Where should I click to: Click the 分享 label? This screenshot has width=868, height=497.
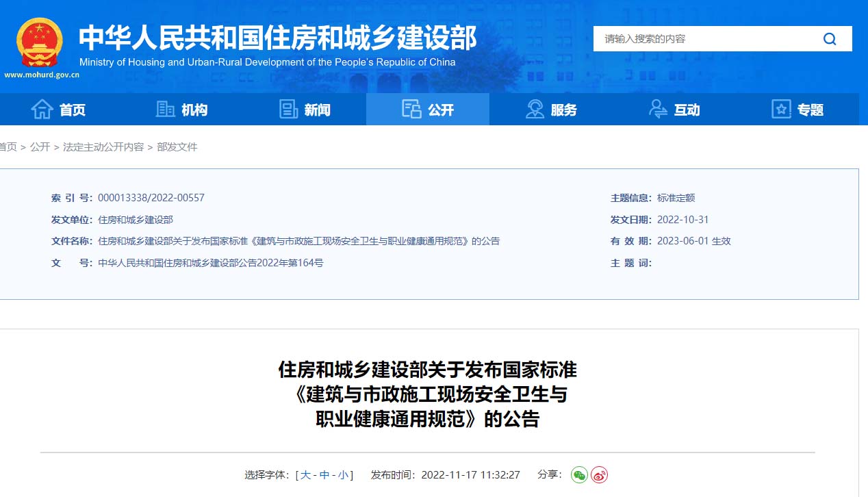click(550, 474)
